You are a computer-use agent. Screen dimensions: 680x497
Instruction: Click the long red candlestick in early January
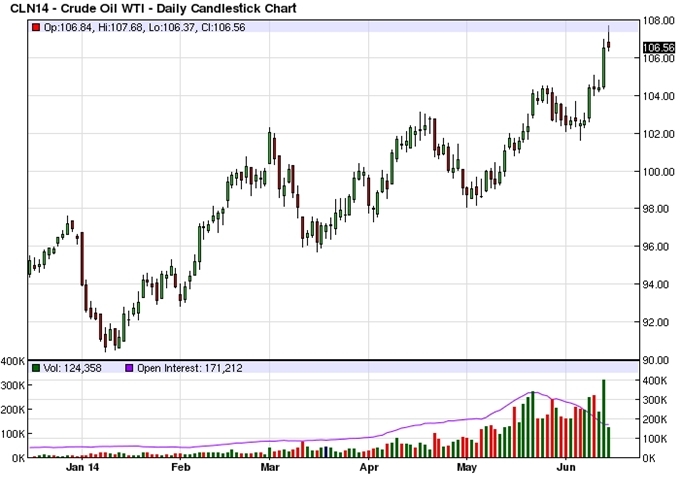point(82,259)
